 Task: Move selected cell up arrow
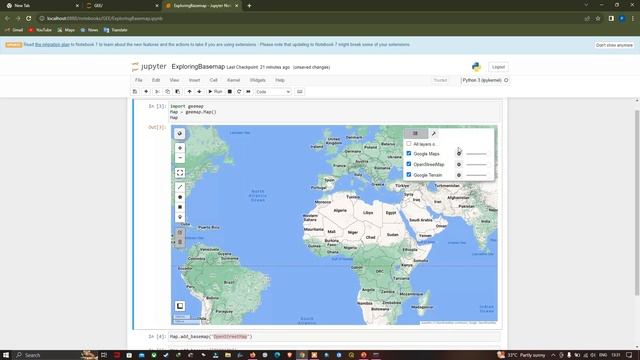189,92
